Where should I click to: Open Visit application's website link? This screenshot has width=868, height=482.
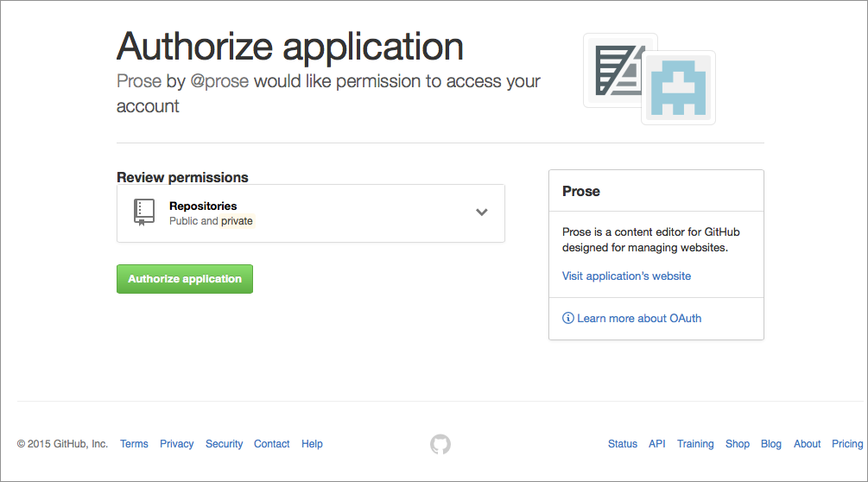tap(626, 276)
